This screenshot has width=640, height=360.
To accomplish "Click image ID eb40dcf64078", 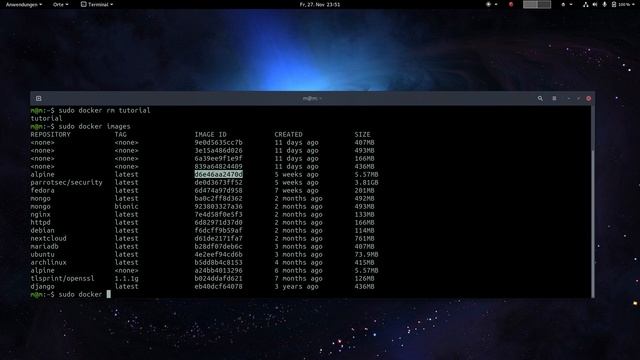I will 218,287.
